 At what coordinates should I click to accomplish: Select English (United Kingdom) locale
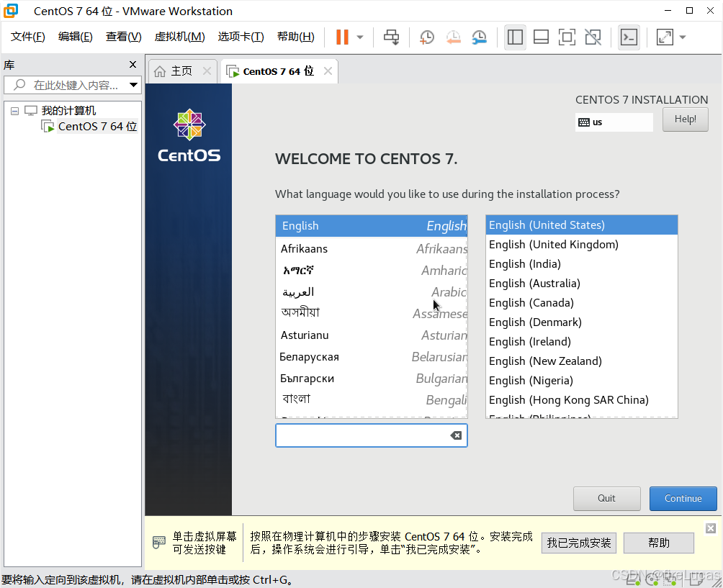(553, 244)
